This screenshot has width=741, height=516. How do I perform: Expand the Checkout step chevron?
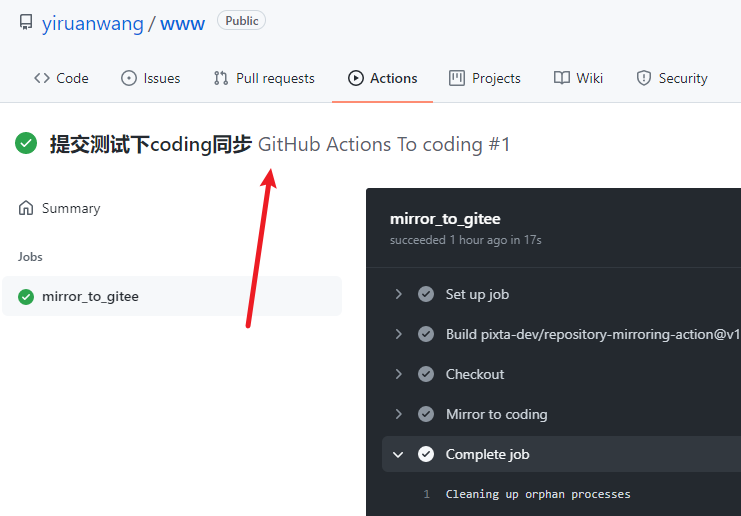click(x=398, y=374)
